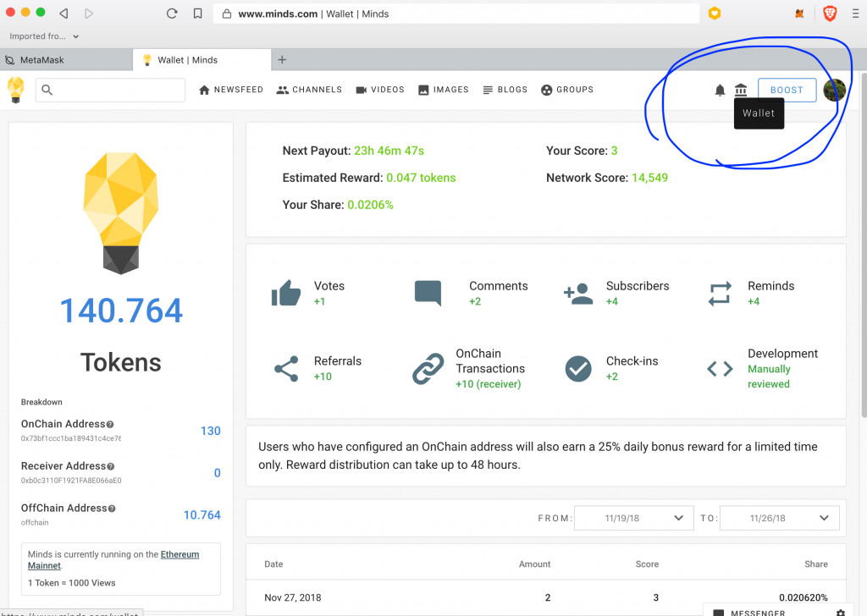Click Next Payout countdown 23h 46m 47s
The image size is (867, 616).
point(389,151)
